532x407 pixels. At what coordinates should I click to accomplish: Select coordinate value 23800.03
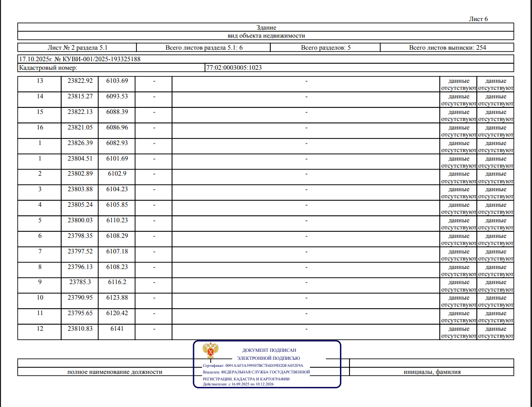(80, 220)
